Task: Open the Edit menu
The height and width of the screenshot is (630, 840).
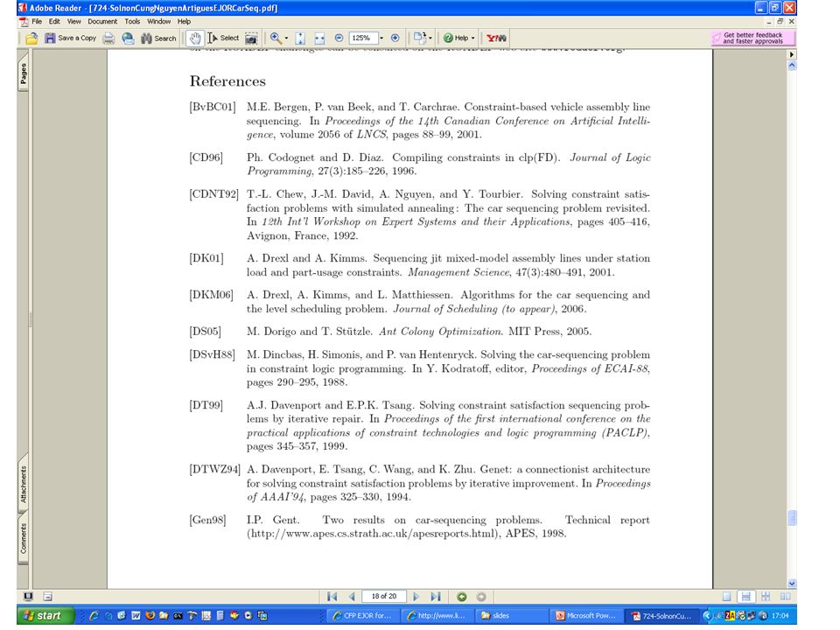Action: [54, 21]
